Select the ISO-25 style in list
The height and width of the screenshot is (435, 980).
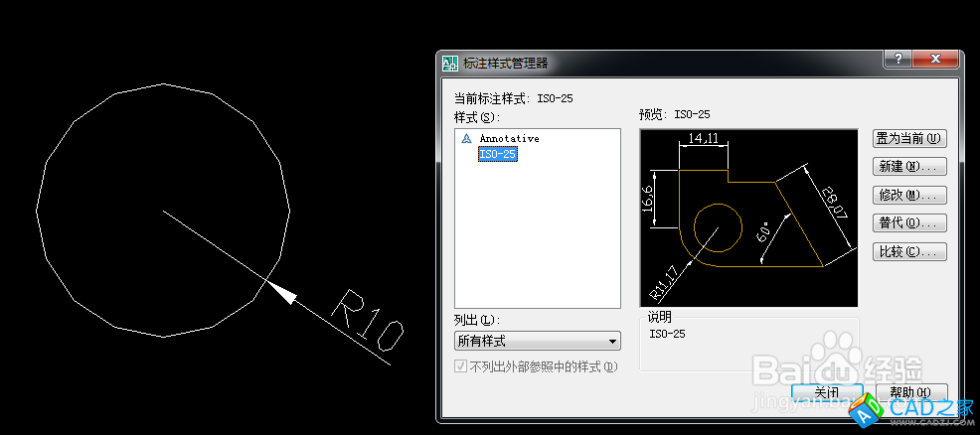pyautogui.click(x=497, y=154)
